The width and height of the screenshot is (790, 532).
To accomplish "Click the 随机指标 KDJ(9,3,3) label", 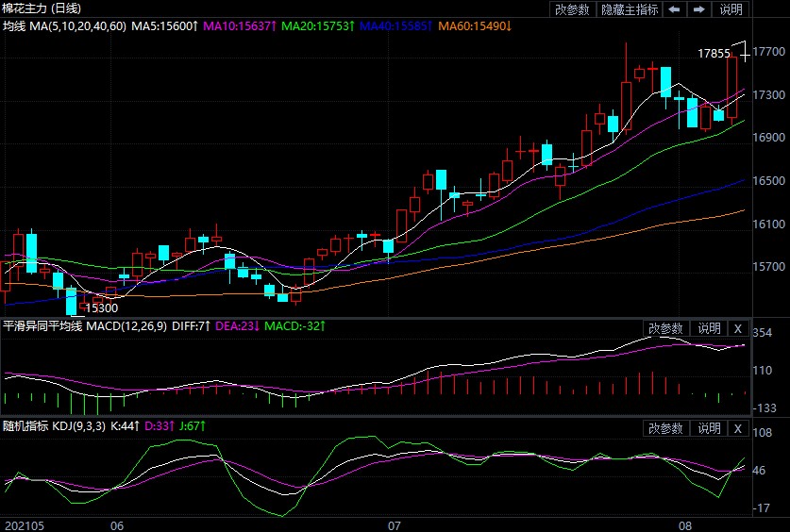I will (55, 426).
